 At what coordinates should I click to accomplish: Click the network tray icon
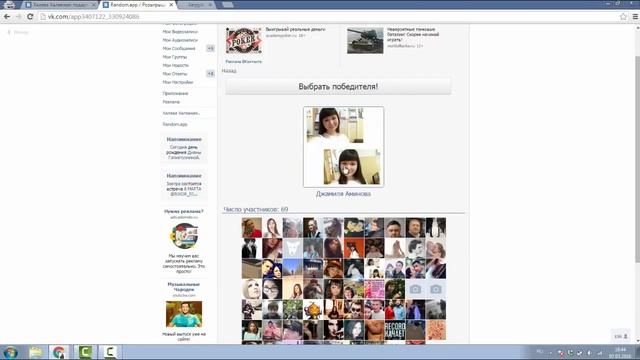[x=599, y=353]
